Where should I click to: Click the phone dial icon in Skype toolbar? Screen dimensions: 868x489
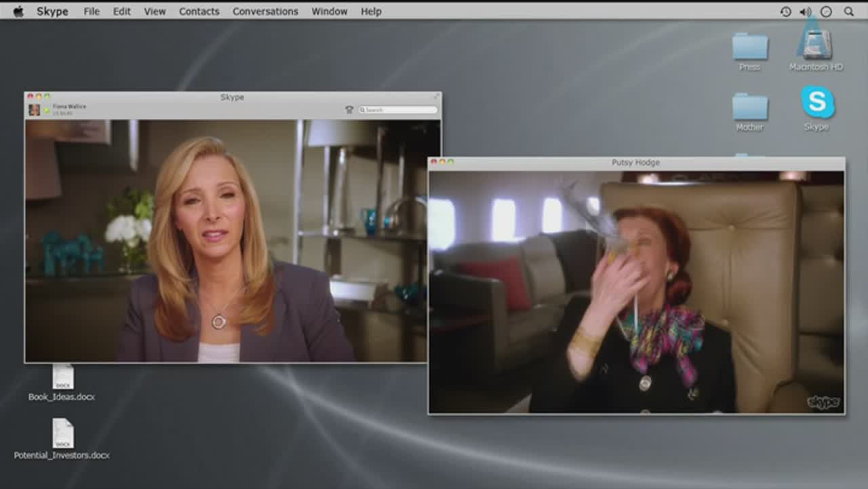[x=349, y=110]
